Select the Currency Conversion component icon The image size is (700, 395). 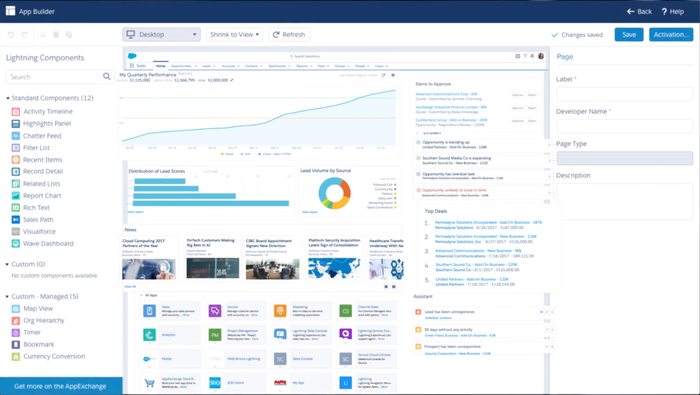pos(16,357)
